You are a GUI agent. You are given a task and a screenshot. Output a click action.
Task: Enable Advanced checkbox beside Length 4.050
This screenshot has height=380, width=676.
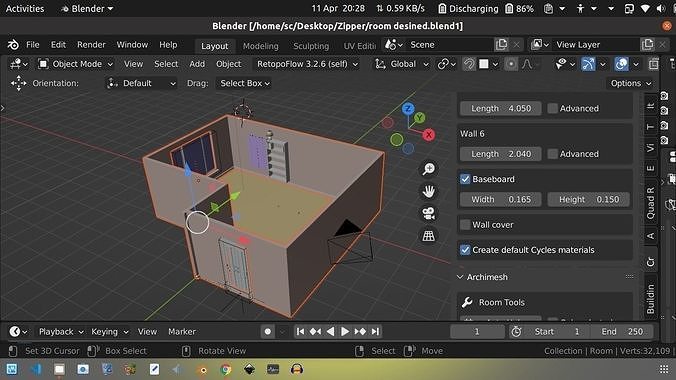pos(552,108)
